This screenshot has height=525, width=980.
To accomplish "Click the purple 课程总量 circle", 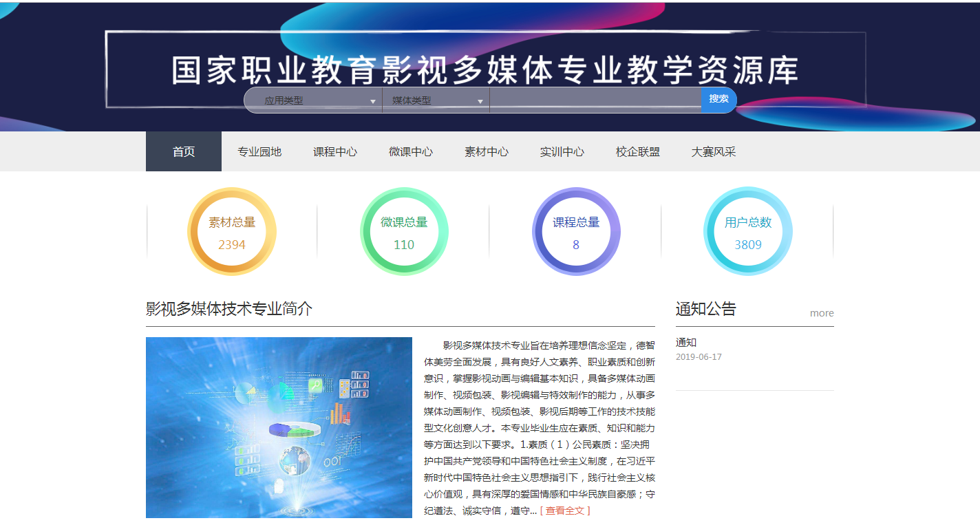I will click(576, 231).
